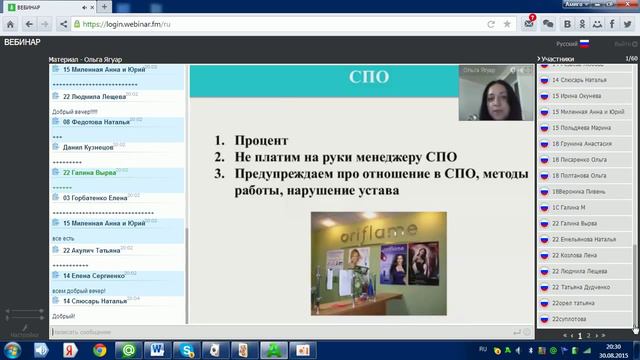Click the browser home icon
640x360 pixels.
[x=10, y=24]
